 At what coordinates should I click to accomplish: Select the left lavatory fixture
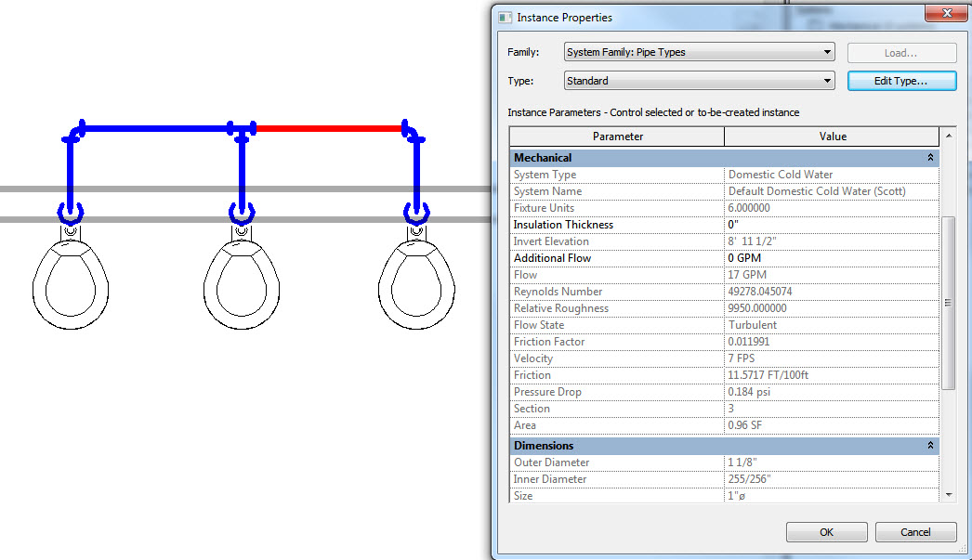tap(71, 278)
